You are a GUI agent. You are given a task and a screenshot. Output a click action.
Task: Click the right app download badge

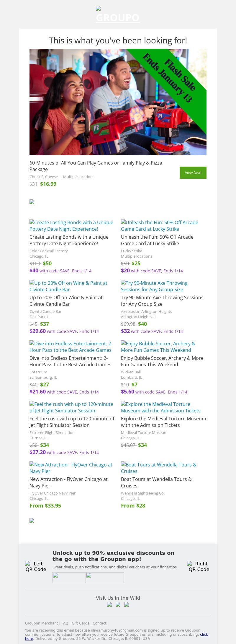(x=105, y=578)
